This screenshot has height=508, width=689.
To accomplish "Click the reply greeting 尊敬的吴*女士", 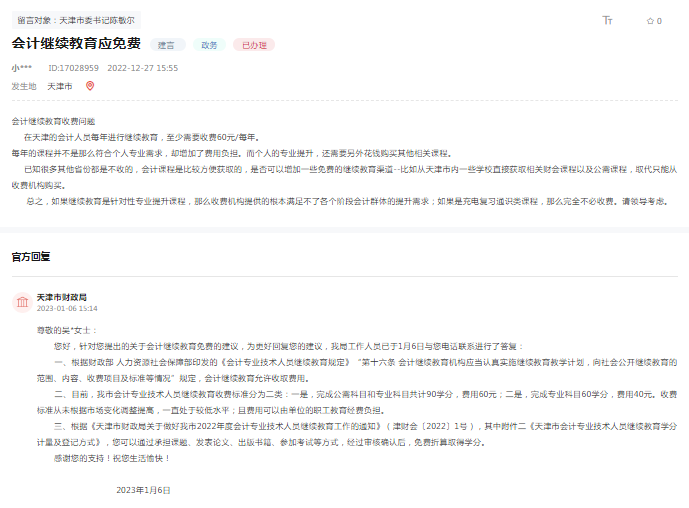I will point(67,329).
